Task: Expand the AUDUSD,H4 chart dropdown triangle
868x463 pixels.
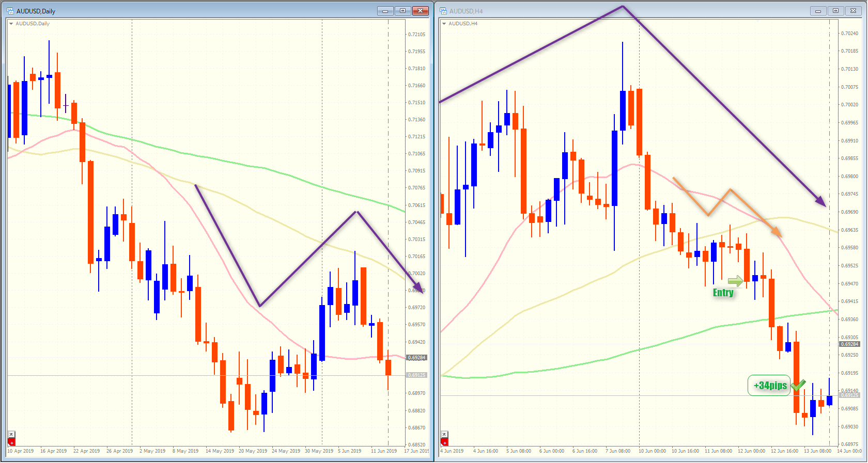Action: pos(444,24)
